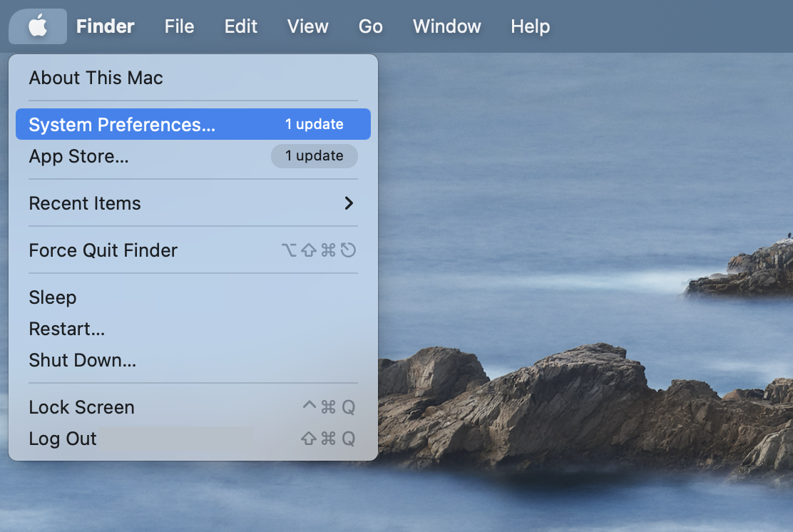Put the Mac to Sleep
Image resolution: width=793 pixels, height=532 pixels.
coord(193,297)
